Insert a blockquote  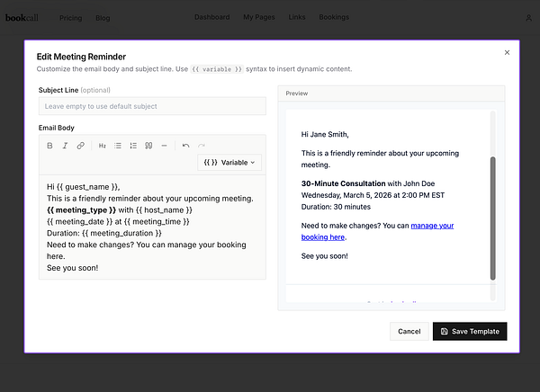148,146
